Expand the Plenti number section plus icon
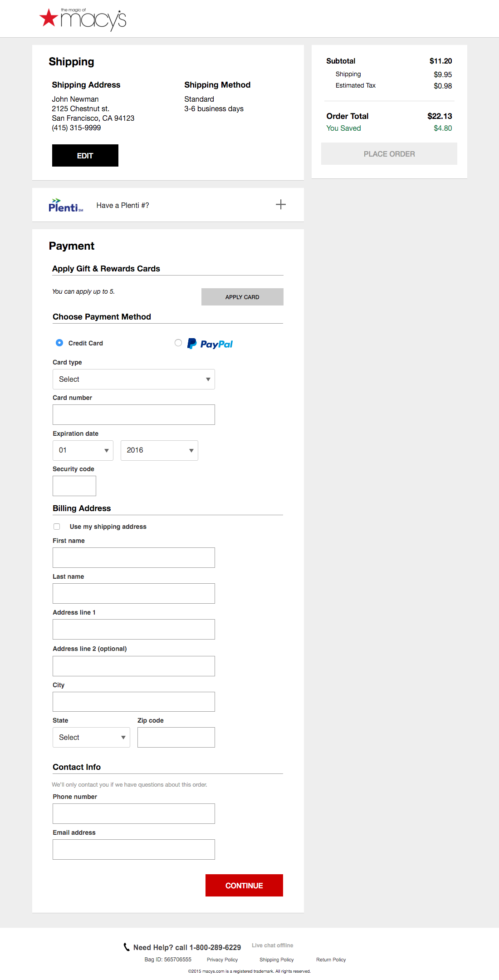Image resolution: width=499 pixels, height=980 pixels. (x=281, y=205)
